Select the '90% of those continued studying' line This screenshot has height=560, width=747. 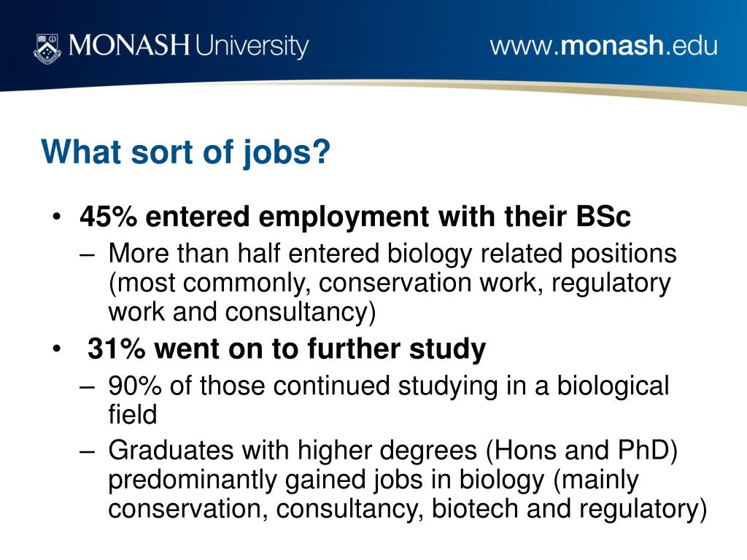(389, 386)
